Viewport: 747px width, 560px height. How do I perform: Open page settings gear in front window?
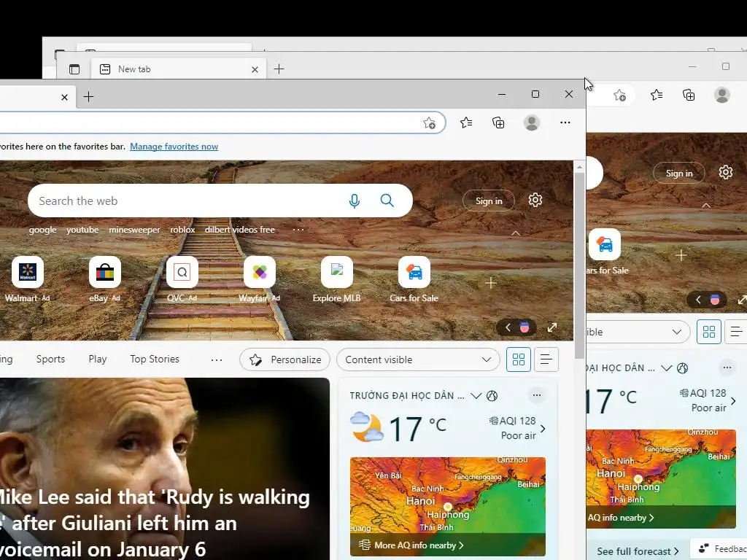pyautogui.click(x=535, y=200)
